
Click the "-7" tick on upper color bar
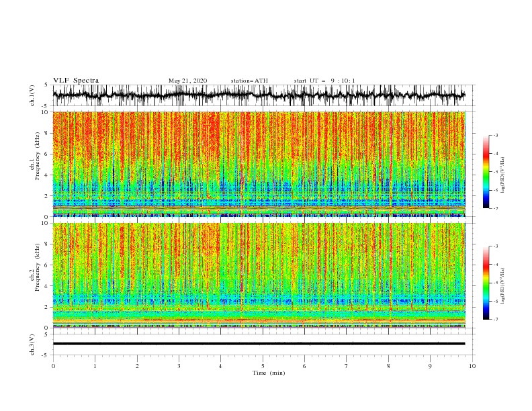pyautogui.click(x=495, y=208)
